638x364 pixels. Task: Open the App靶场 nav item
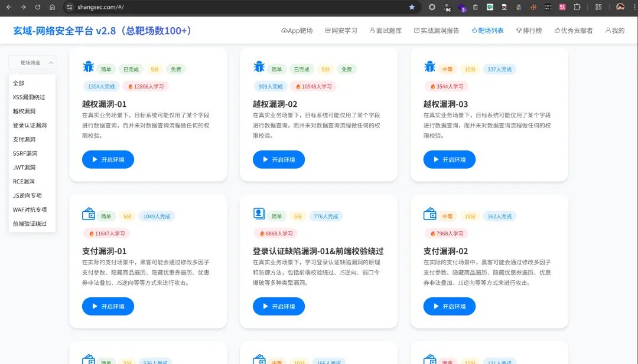pyautogui.click(x=297, y=31)
